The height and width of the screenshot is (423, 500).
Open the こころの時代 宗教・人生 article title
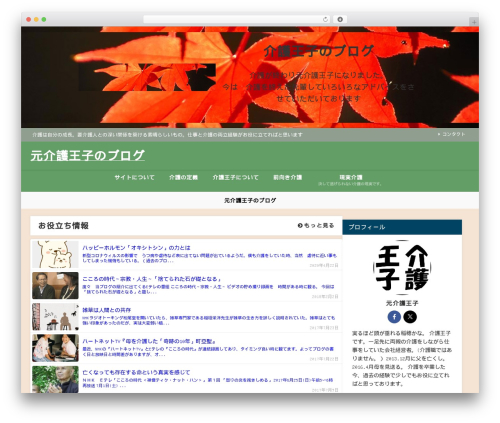pyautogui.click(x=152, y=279)
